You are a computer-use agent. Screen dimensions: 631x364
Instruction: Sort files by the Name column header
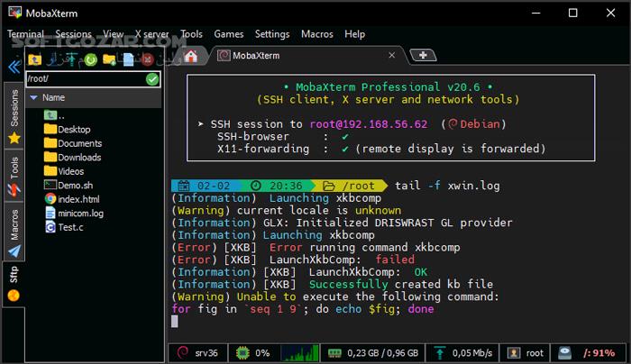(94, 97)
